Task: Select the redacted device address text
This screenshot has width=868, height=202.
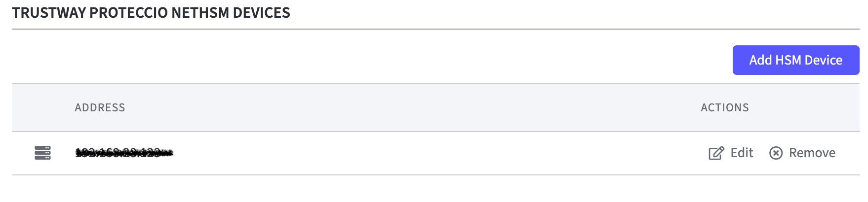Action: 124,153
